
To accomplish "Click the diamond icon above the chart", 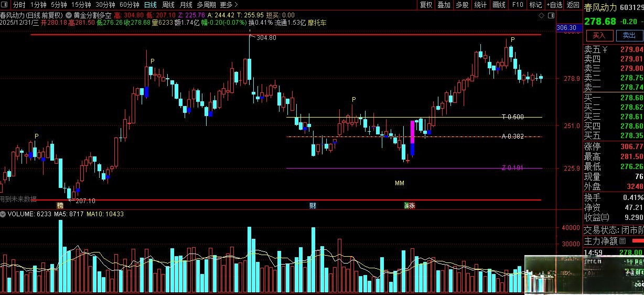I will (540, 15).
